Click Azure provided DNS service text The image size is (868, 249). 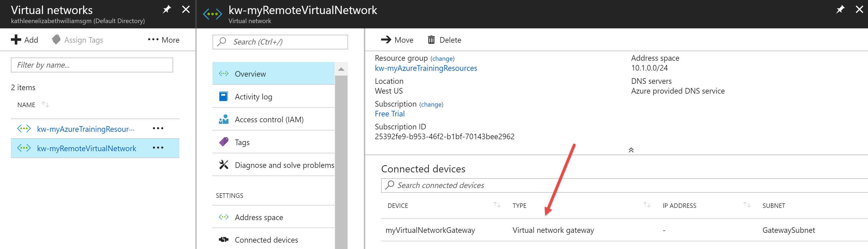tap(678, 91)
